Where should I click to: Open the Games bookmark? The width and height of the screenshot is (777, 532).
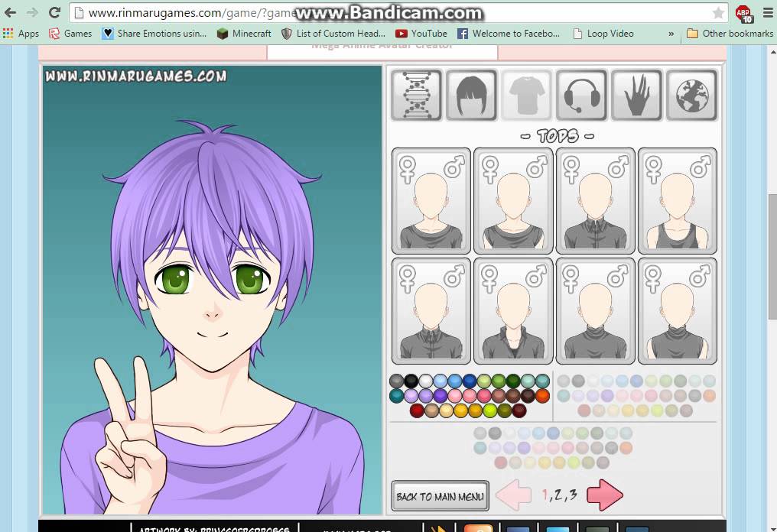tap(70, 34)
